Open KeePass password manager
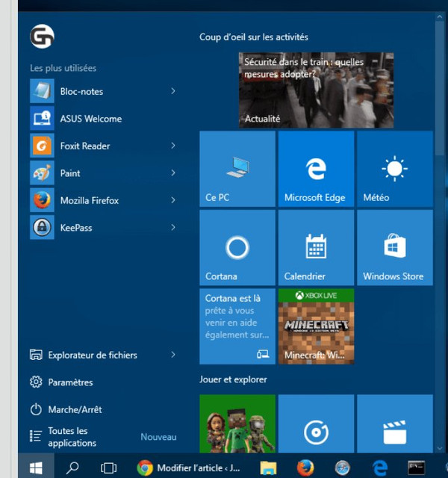This screenshot has height=478, width=448. point(104,227)
